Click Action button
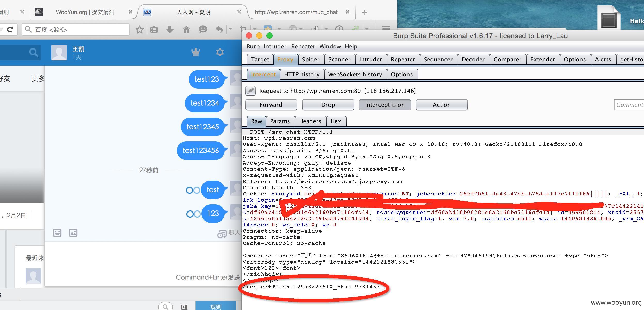This screenshot has height=310, width=644. 442,105
